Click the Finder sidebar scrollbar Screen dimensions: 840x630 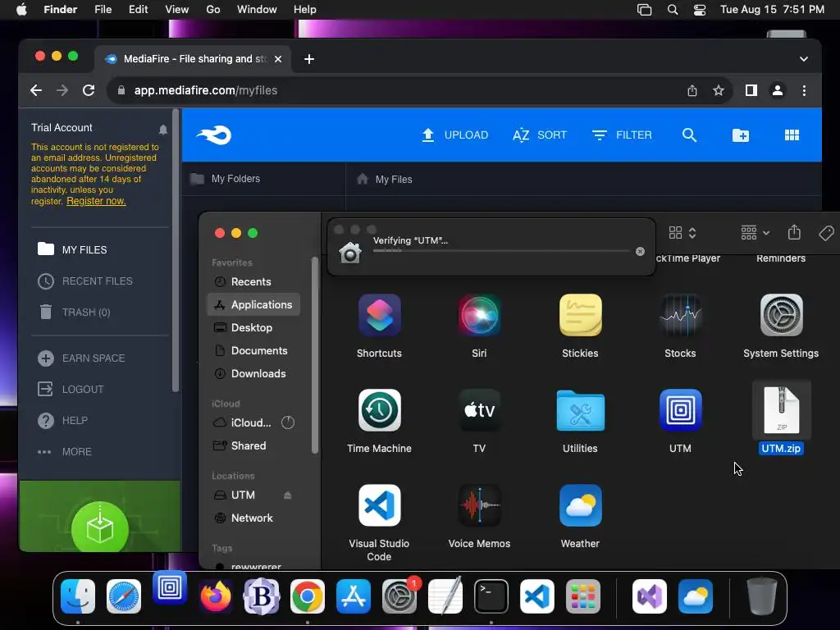coord(315,354)
